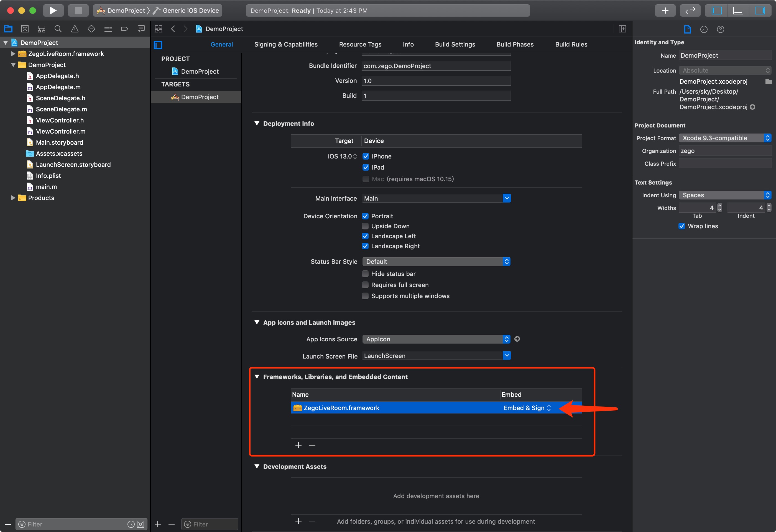Open the Issue navigator warning icon
The height and width of the screenshot is (532, 776).
pos(75,29)
